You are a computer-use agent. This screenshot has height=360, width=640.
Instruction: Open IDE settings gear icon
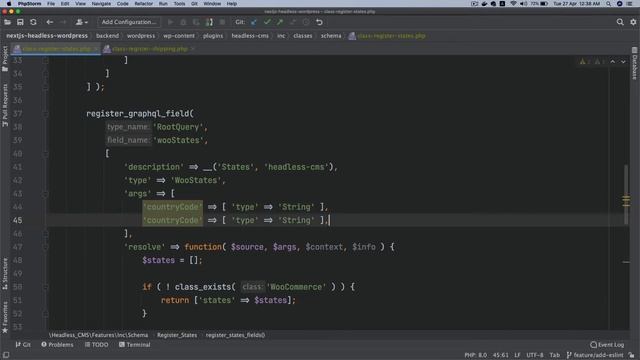633,22
